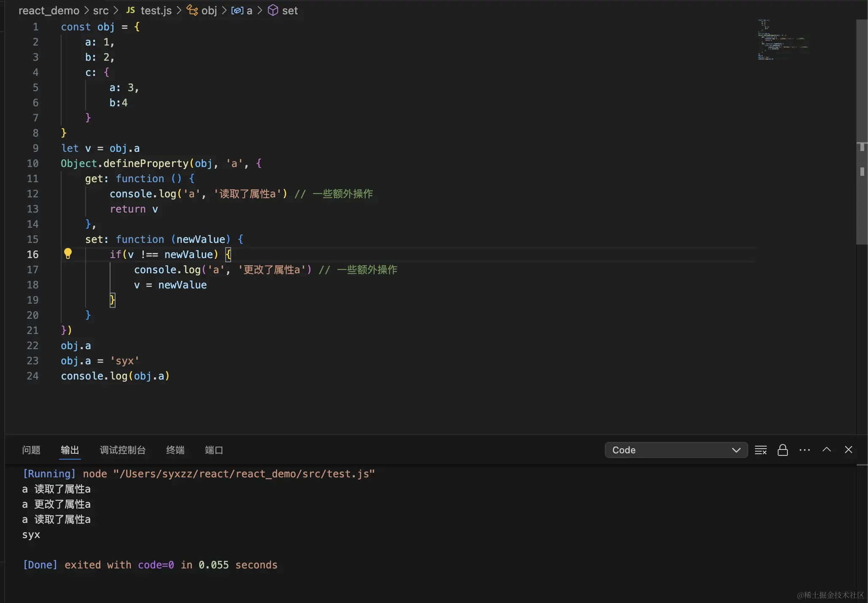Open the 调试控制台 tab
The height and width of the screenshot is (603, 868).
[122, 450]
